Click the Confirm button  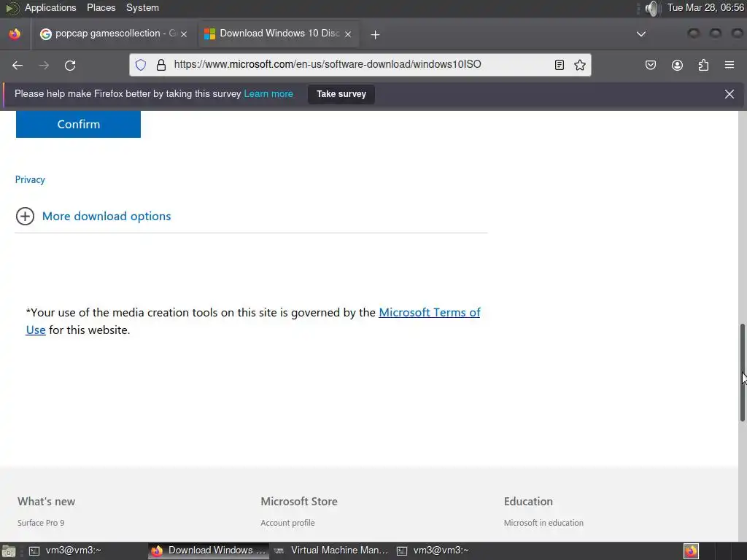click(x=78, y=124)
